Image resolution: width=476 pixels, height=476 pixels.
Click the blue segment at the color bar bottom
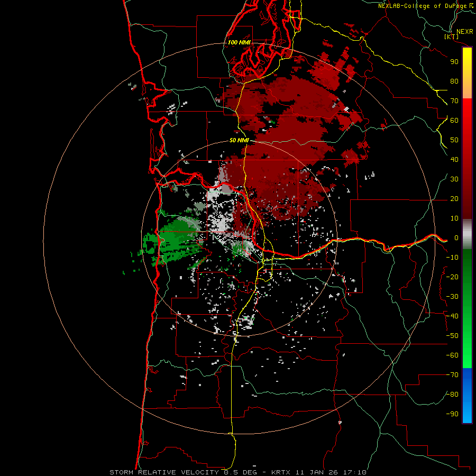467,396
